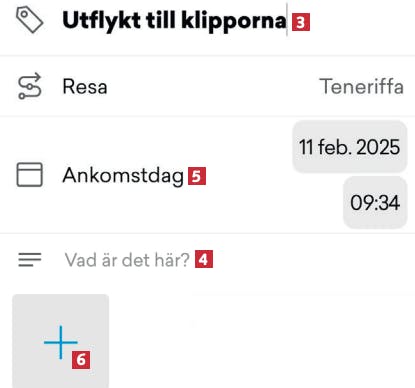Click the grey add-photo tile background
The height and width of the screenshot is (388, 415).
tap(61, 341)
